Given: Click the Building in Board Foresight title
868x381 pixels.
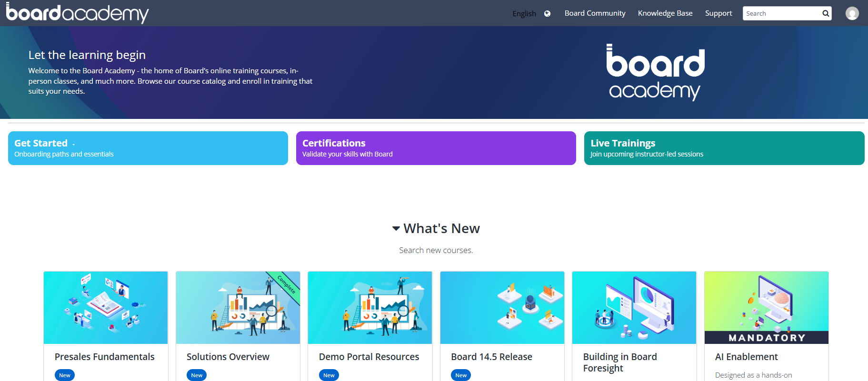Looking at the screenshot, I should [x=620, y=362].
